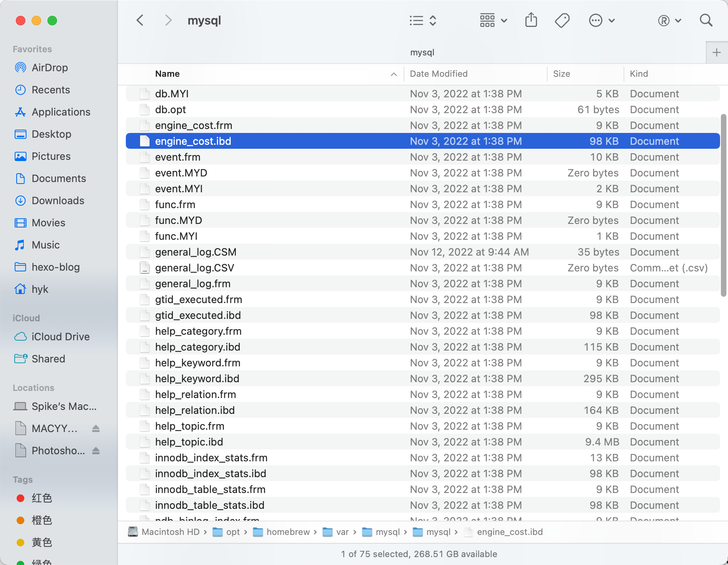Sort by Kind column
728x565 pixels.
point(639,74)
